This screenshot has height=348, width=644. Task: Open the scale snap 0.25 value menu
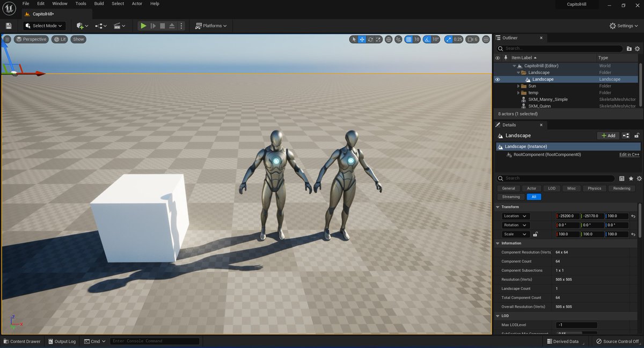[458, 39]
